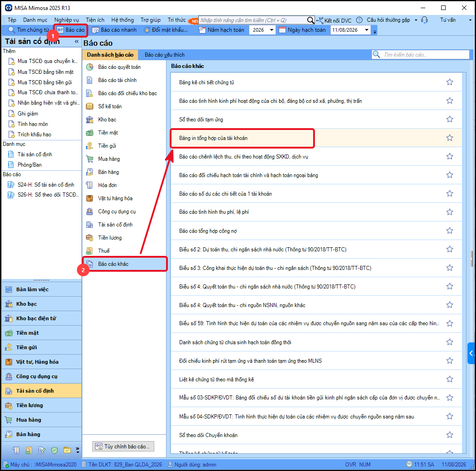Click Tùy chỉnh báo cáo button
Image resolution: width=476 pixels, height=471 pixels.
[123, 447]
